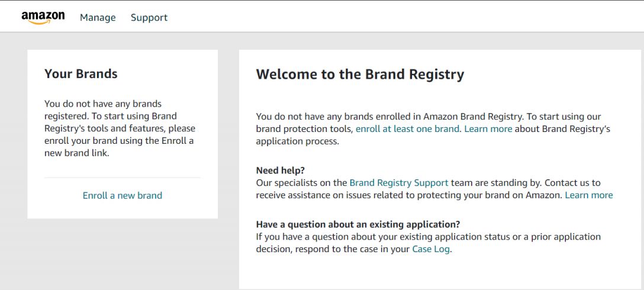Image resolution: width=644 pixels, height=290 pixels.
Task: Click the 'Our specialists' support paragraph
Action: coord(434,189)
